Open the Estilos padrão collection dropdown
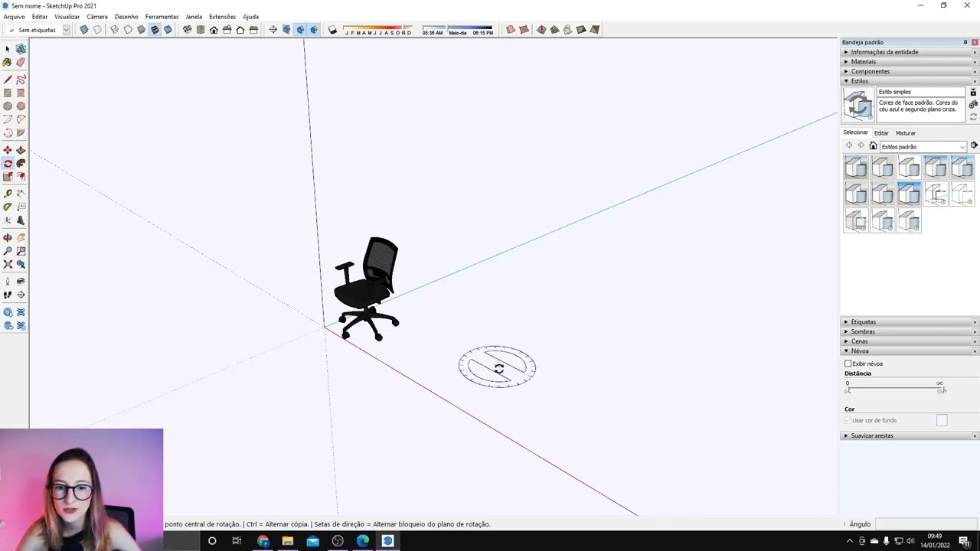 click(x=923, y=146)
